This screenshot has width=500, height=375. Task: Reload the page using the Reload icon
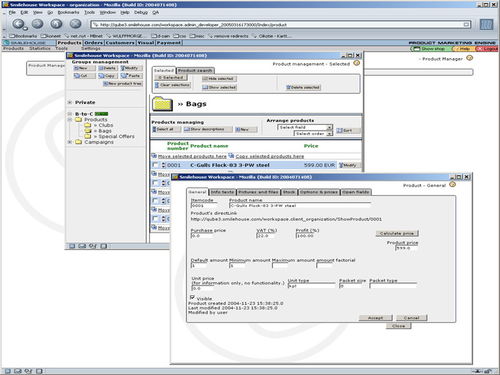(x=56, y=24)
